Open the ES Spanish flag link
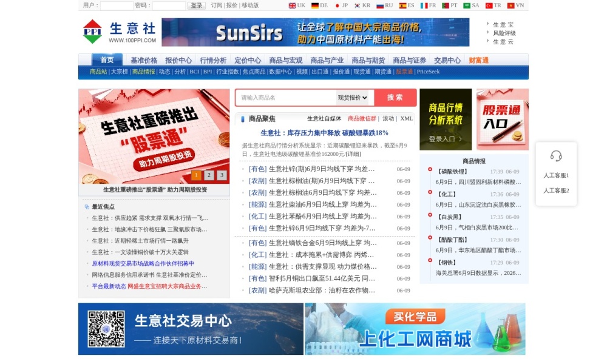The image size is (607, 364). 407,5
